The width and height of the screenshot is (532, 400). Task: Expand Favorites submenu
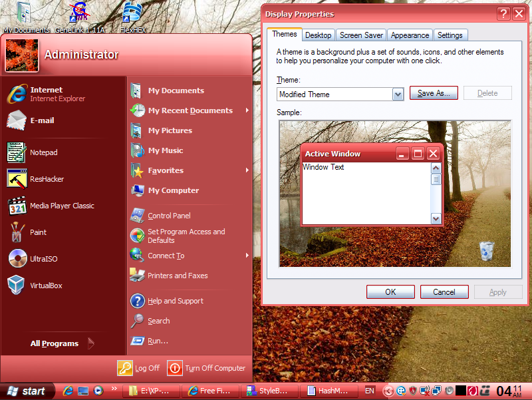click(190, 170)
